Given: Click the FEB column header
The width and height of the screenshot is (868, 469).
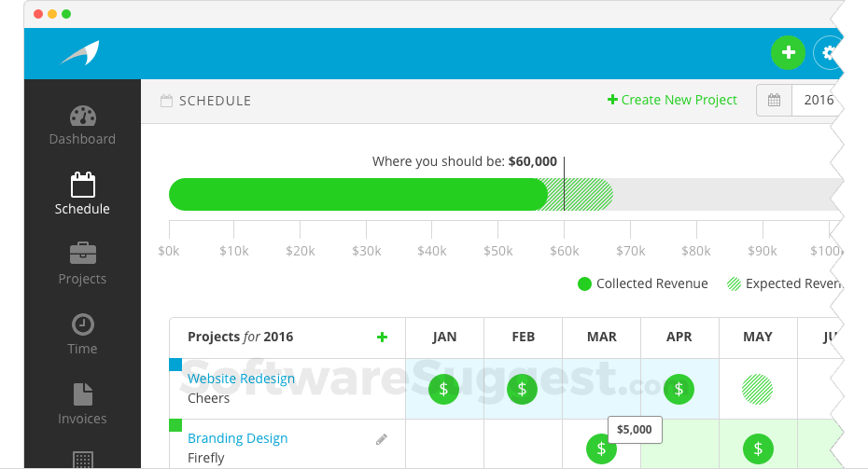Looking at the screenshot, I should [523, 337].
